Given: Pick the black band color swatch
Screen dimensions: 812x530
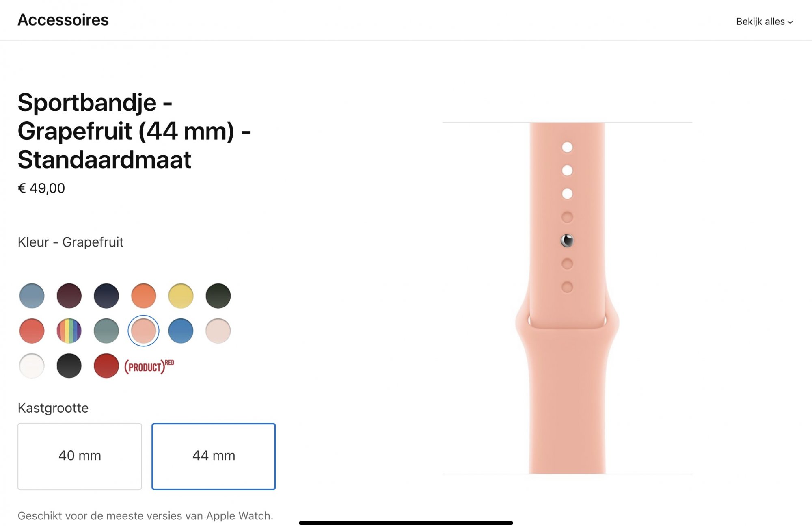Looking at the screenshot, I should [x=69, y=366].
